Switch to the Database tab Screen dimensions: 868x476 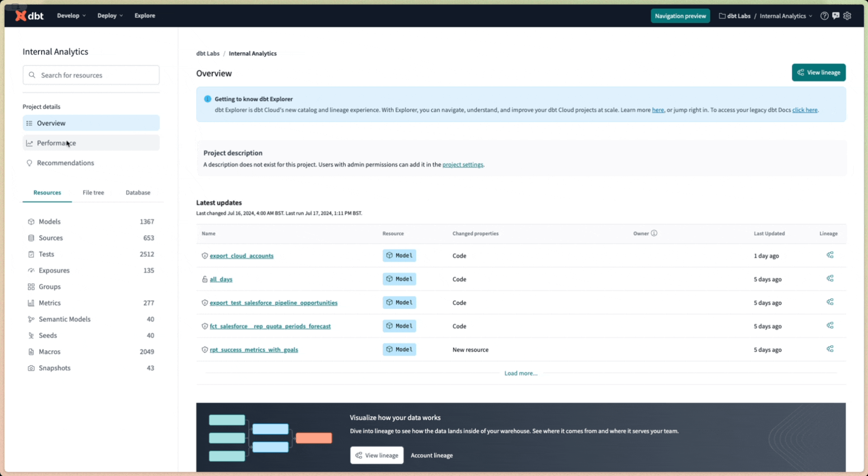[x=138, y=192]
